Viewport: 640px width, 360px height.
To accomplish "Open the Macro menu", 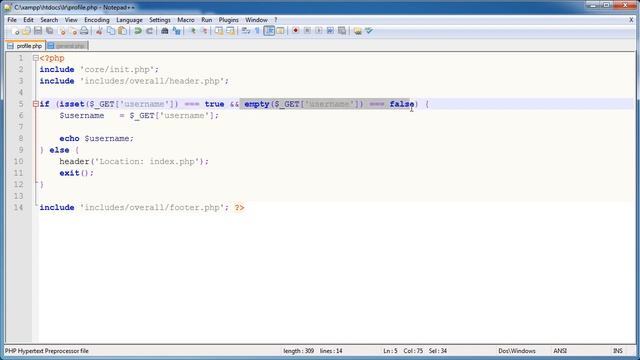I will point(186,20).
